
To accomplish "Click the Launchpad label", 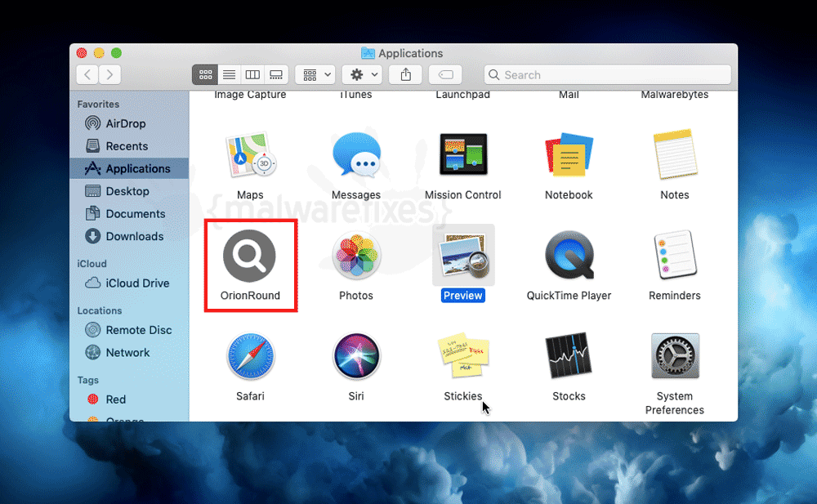I will click(462, 95).
